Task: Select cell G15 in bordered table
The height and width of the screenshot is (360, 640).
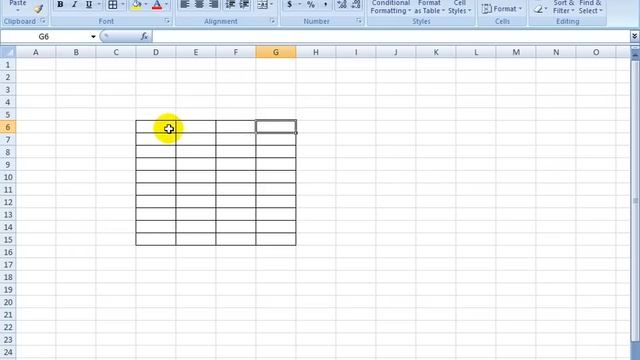Action: [276, 239]
